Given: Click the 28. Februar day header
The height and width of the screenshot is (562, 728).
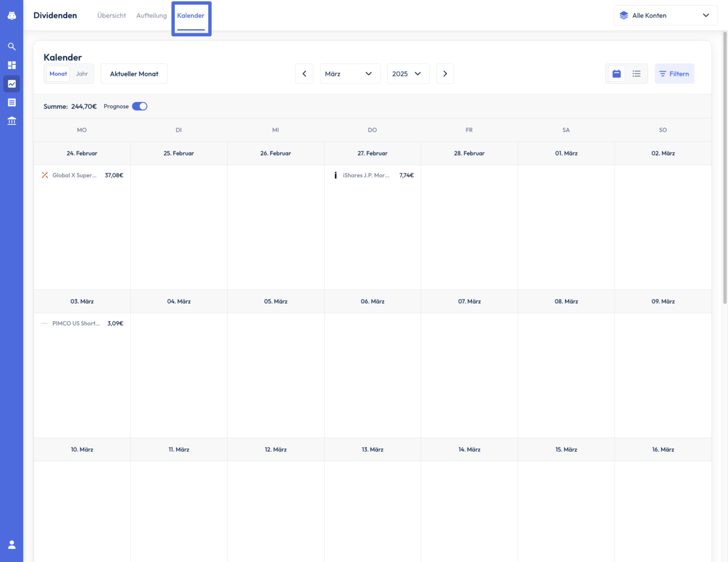Looking at the screenshot, I should coord(469,154).
